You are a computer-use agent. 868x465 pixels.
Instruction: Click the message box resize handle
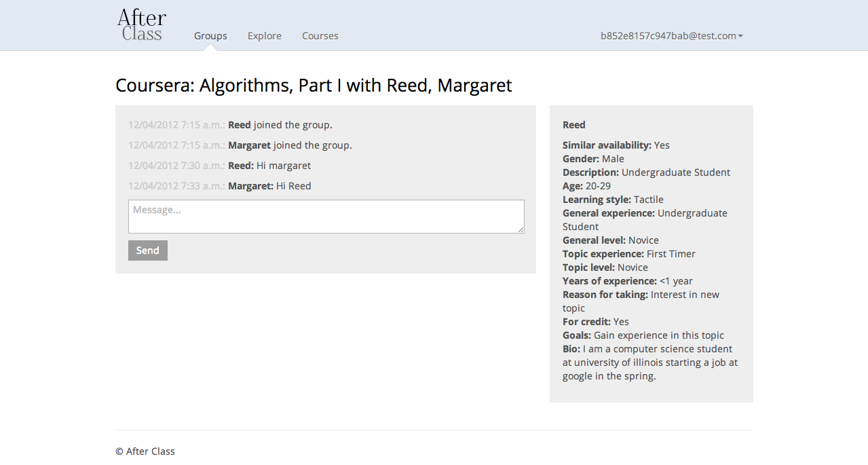pyautogui.click(x=521, y=230)
